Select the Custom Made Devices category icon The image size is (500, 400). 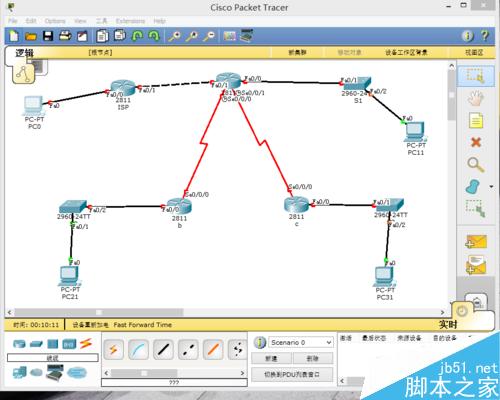(x=54, y=372)
